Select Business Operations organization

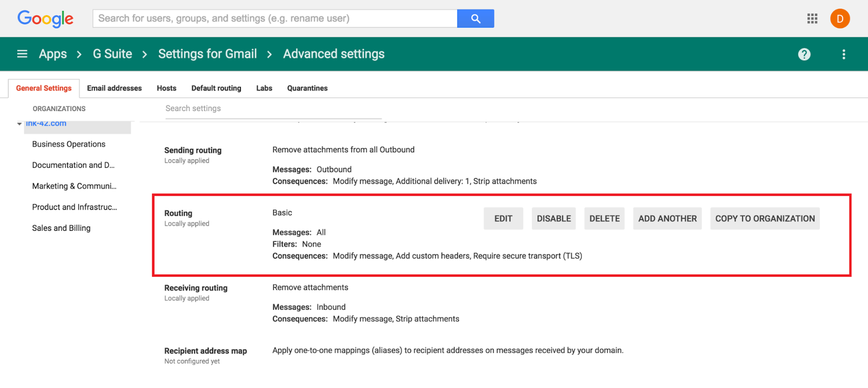tap(69, 144)
